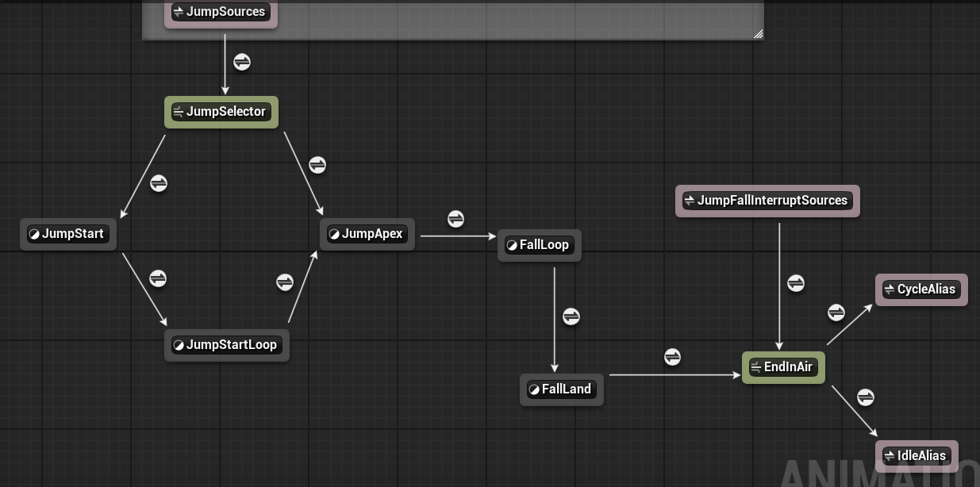Click transition icon from JumpStart to JumpStartLoop
The image size is (980, 487).
tap(158, 278)
